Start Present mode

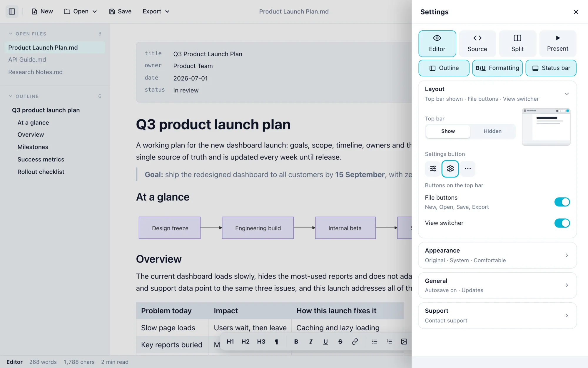point(558,44)
